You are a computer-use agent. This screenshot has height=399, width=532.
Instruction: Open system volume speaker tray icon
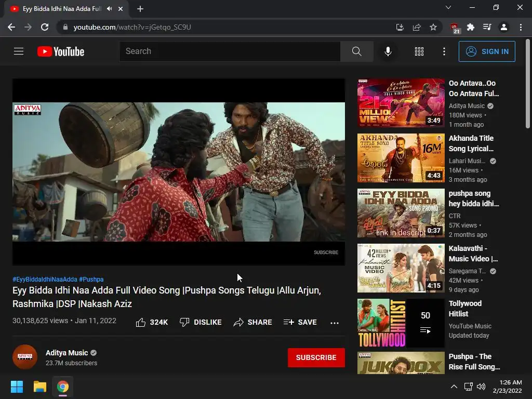click(x=481, y=387)
